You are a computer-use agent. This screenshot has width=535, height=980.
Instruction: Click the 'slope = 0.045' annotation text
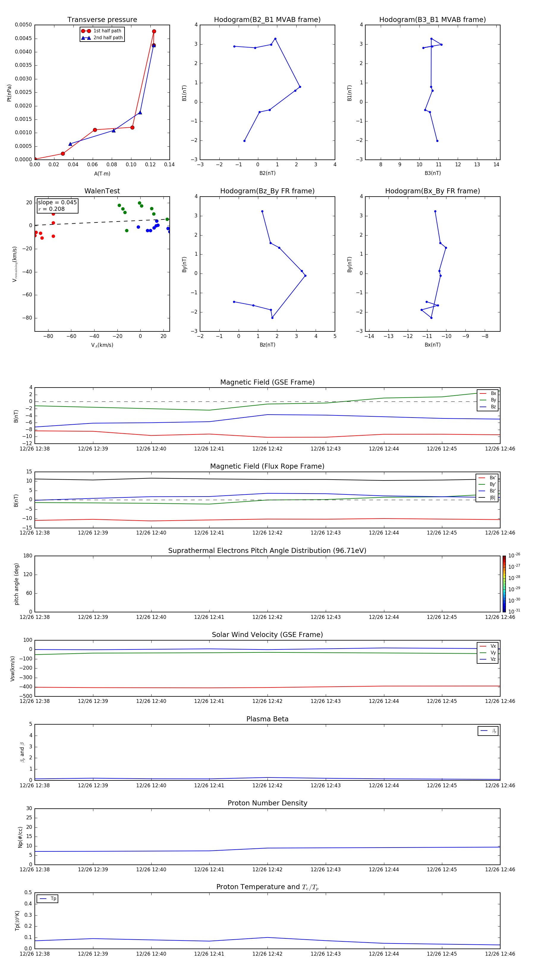57,203
